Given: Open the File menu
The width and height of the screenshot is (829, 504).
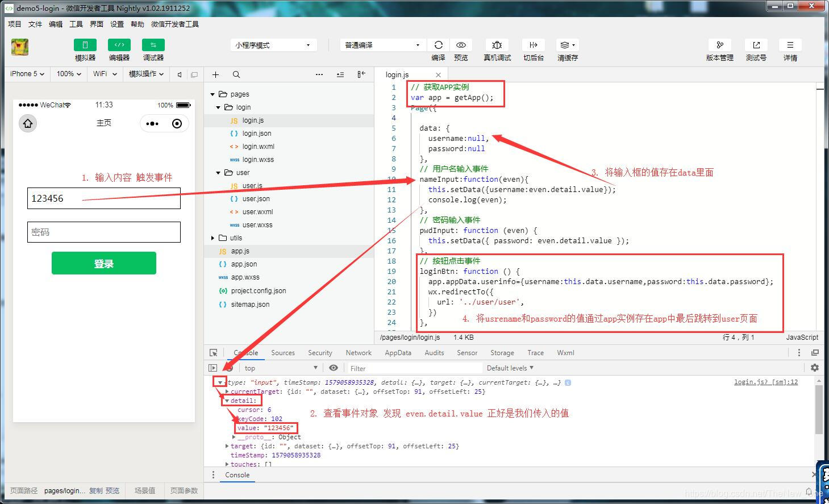Looking at the screenshot, I should pyautogui.click(x=35, y=24).
